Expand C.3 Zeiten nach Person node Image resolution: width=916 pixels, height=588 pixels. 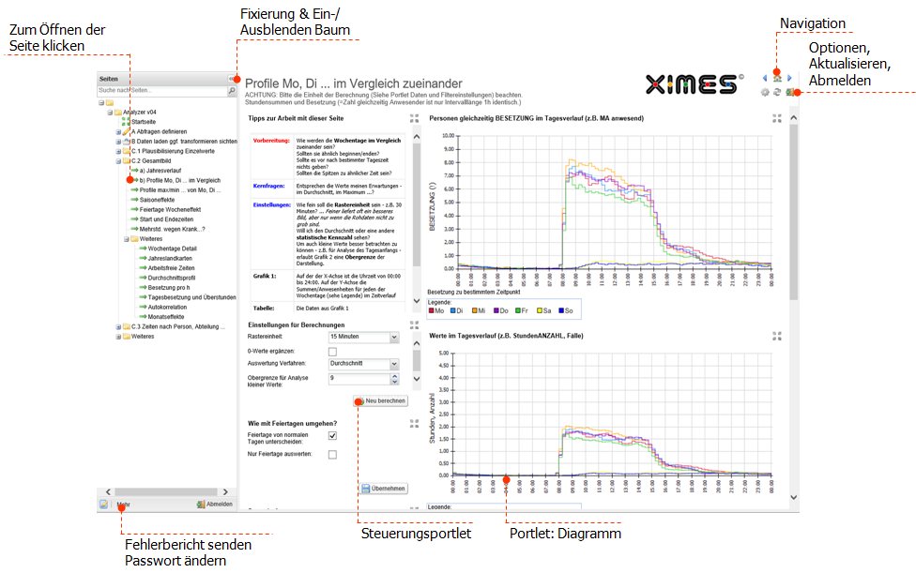pyautogui.click(x=118, y=327)
